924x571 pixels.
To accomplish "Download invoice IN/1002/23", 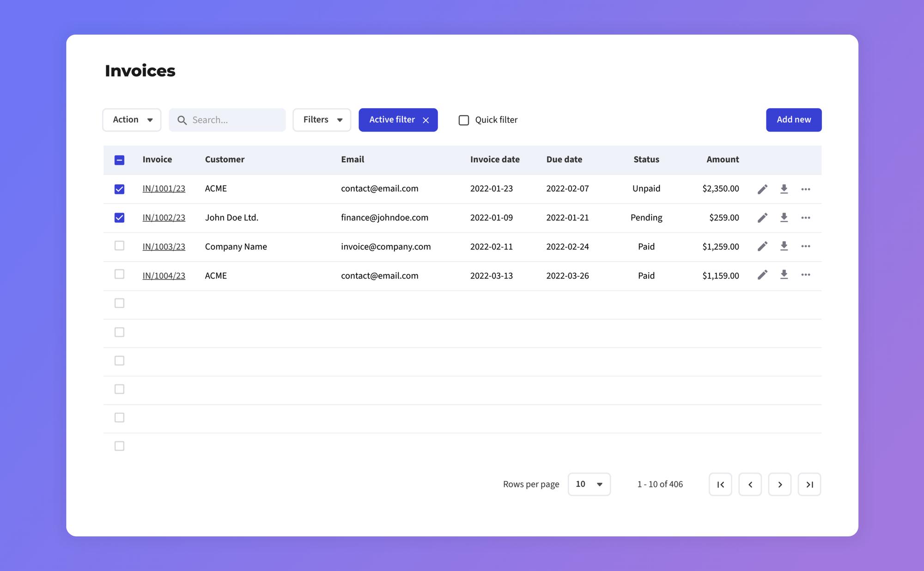I will tap(784, 218).
